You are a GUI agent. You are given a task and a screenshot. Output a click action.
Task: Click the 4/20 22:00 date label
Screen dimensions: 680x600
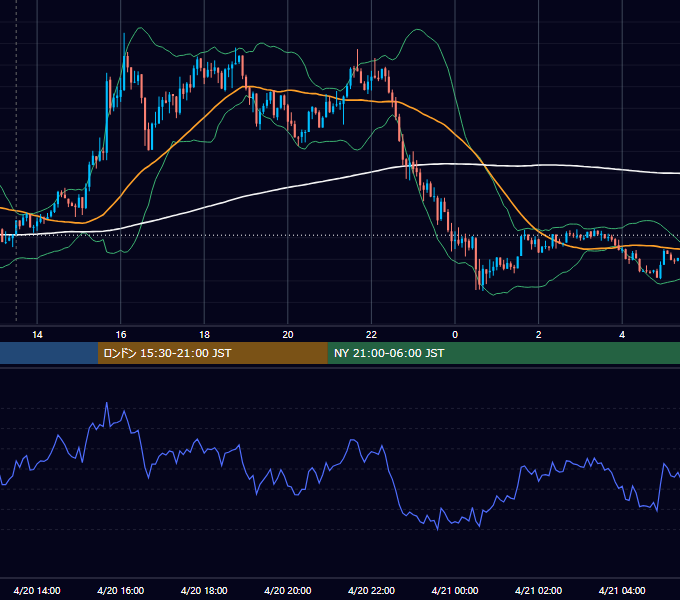click(x=371, y=590)
